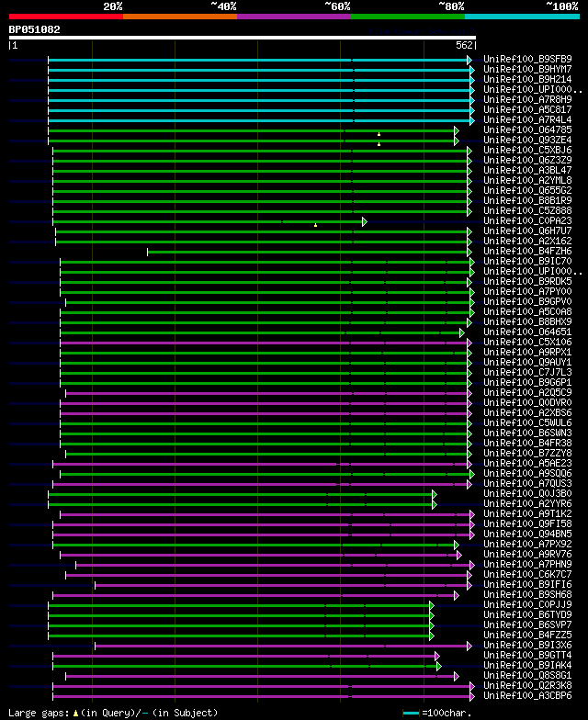Select subject label UniRef100_Q93ZE4

pyautogui.click(x=527, y=140)
